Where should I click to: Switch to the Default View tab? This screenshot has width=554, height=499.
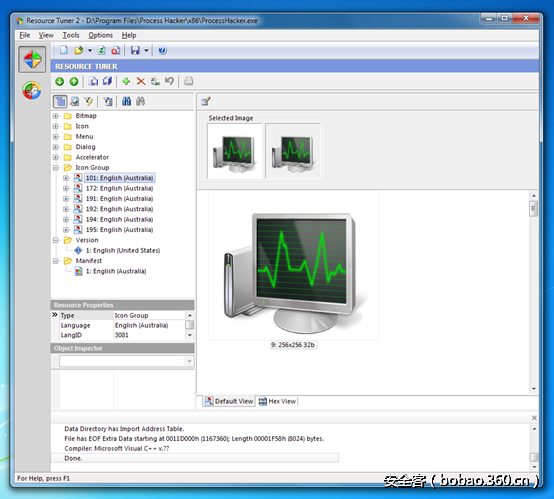[229, 401]
